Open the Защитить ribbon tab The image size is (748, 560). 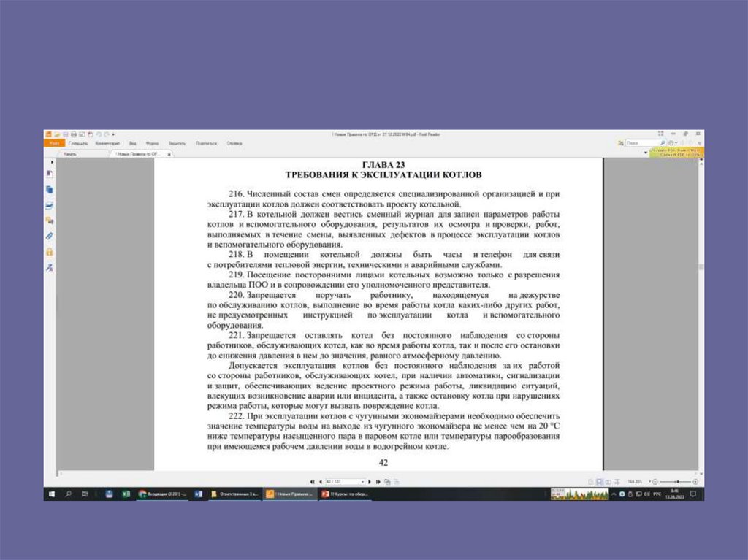coord(177,143)
